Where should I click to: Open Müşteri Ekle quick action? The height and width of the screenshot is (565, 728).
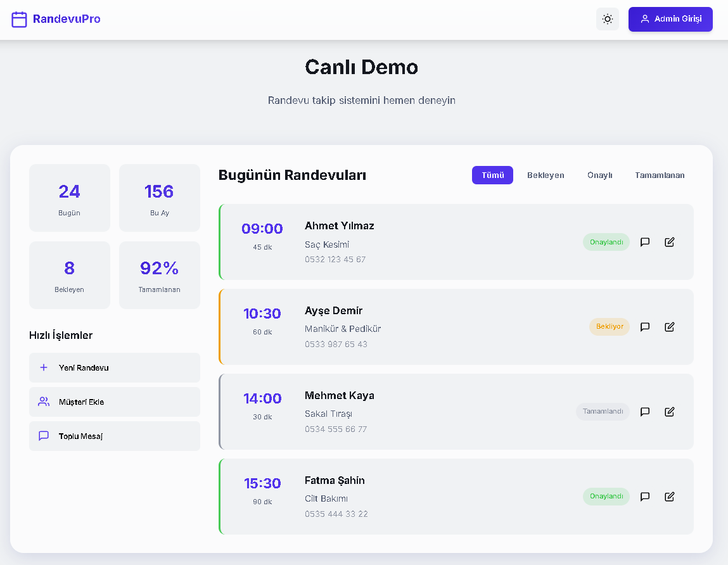coord(114,402)
